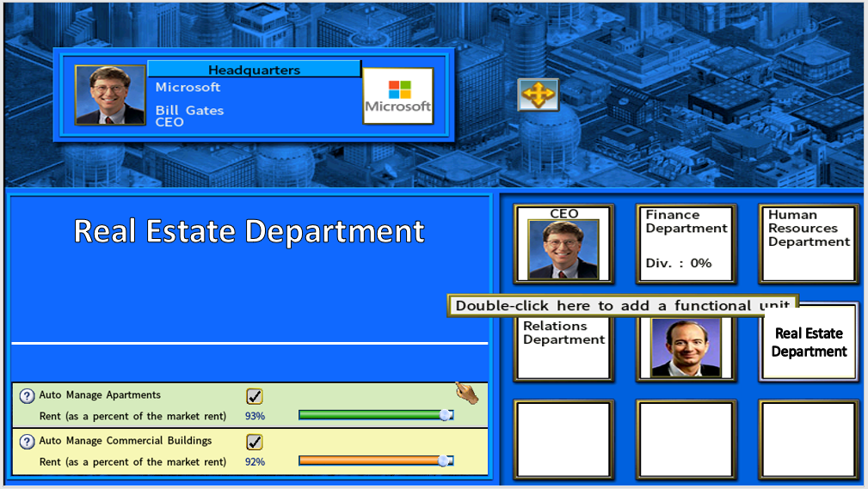Toggle Auto Manage Commercial Buildings checkbox
The height and width of the screenshot is (489, 868).
pos(255,442)
